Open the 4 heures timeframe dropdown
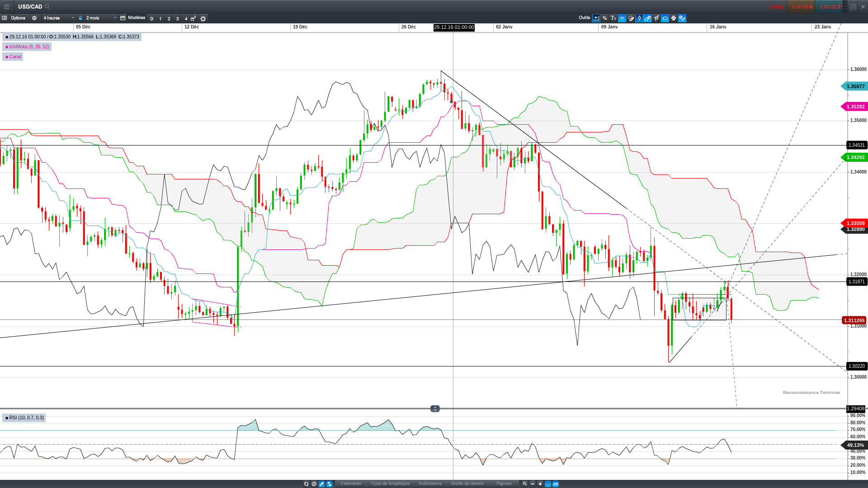Image resolution: width=868 pixels, height=488 pixels. (x=59, y=19)
